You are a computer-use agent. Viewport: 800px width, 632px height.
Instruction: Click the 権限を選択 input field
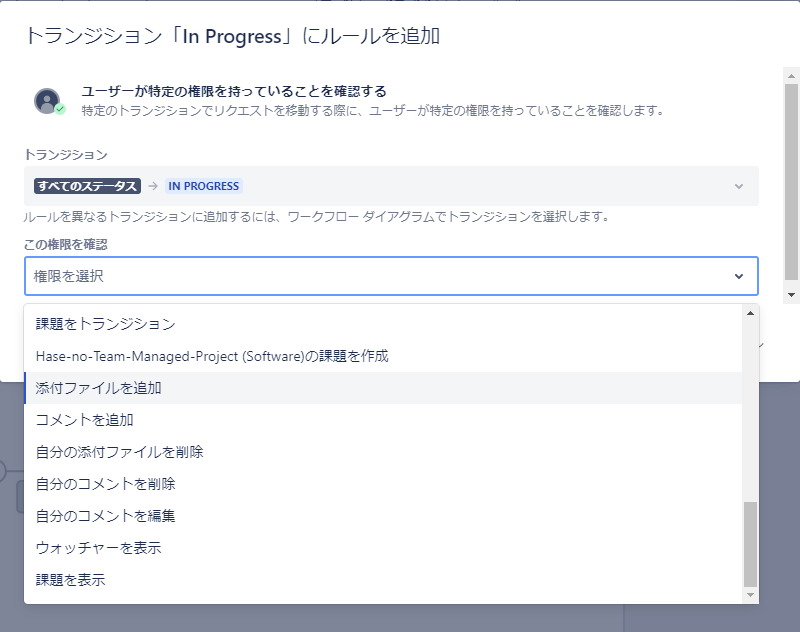point(391,276)
